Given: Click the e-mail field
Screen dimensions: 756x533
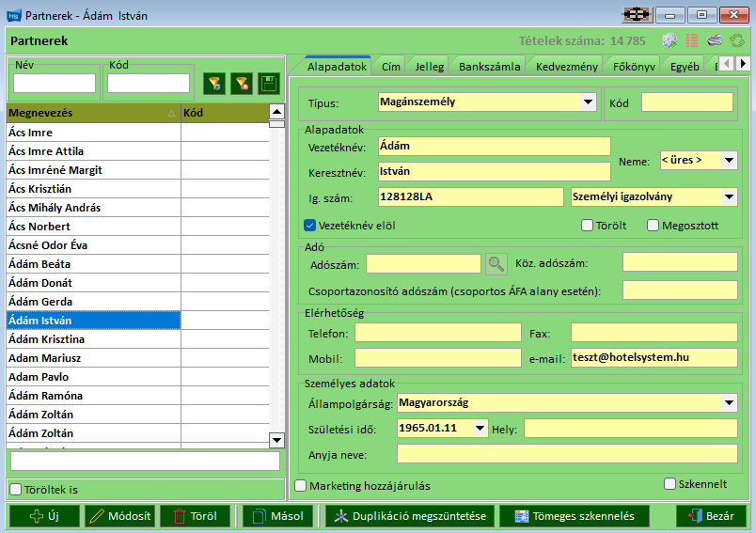Looking at the screenshot, I should 654,357.
